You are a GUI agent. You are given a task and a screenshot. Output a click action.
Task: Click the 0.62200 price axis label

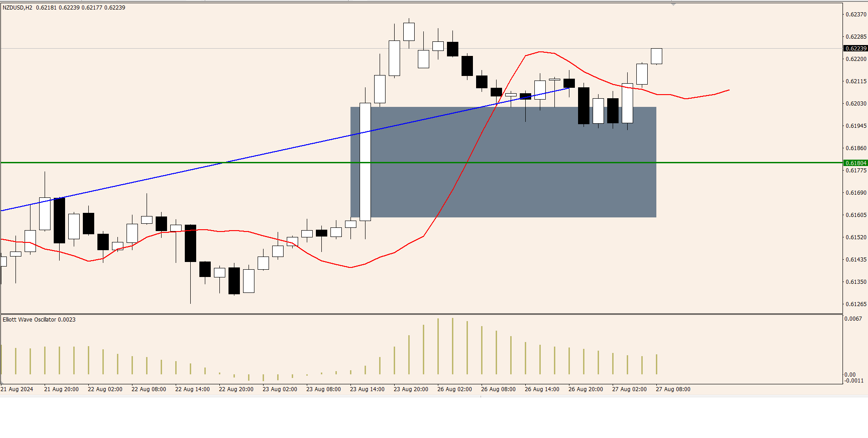[856, 59]
